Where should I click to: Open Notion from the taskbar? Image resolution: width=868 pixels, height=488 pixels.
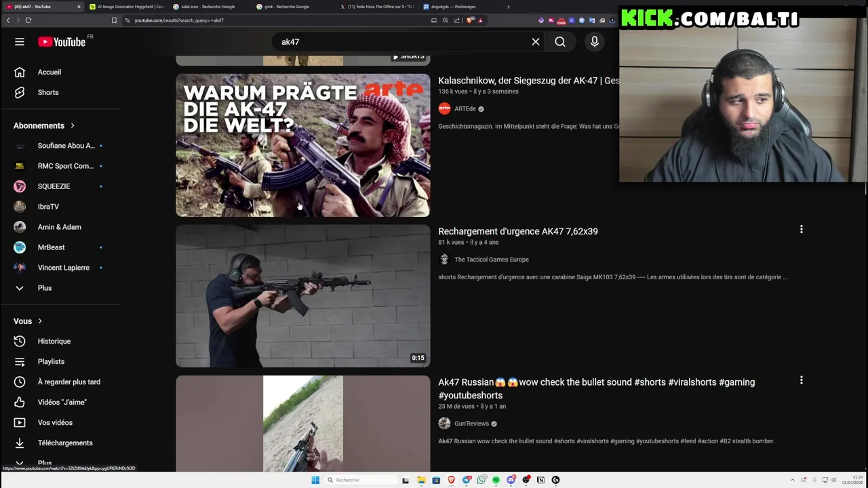(x=540, y=480)
